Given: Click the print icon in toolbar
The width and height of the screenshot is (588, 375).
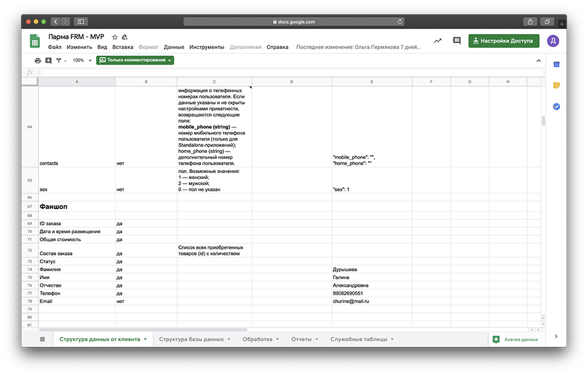Looking at the screenshot, I should click(38, 60).
